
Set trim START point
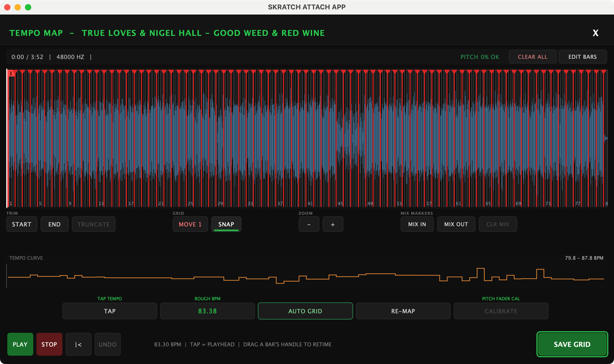[21, 224]
